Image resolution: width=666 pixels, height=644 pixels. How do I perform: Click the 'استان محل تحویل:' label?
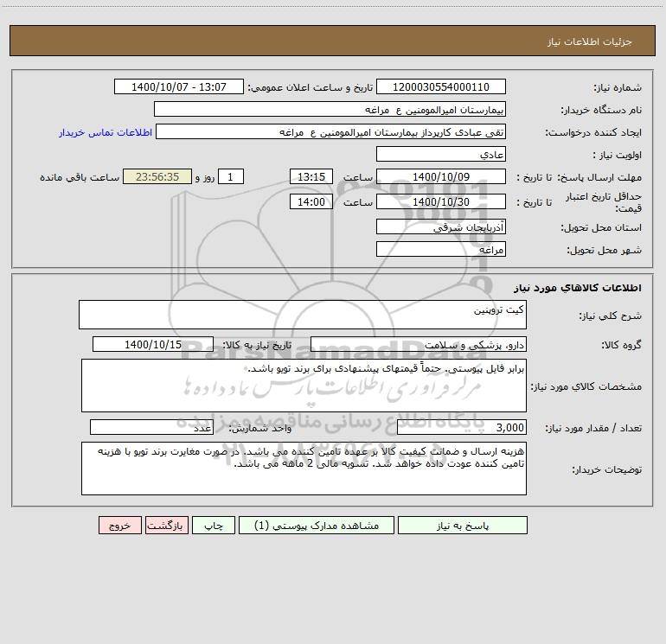(x=601, y=227)
